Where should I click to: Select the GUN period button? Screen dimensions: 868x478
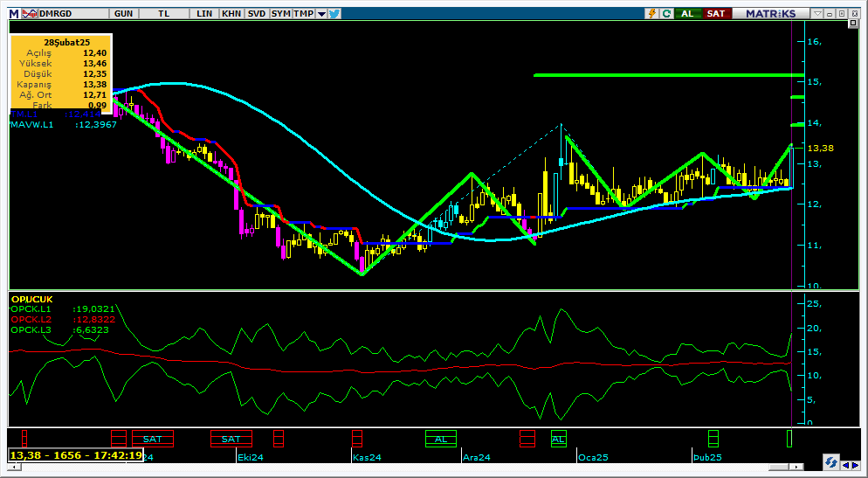(x=123, y=14)
